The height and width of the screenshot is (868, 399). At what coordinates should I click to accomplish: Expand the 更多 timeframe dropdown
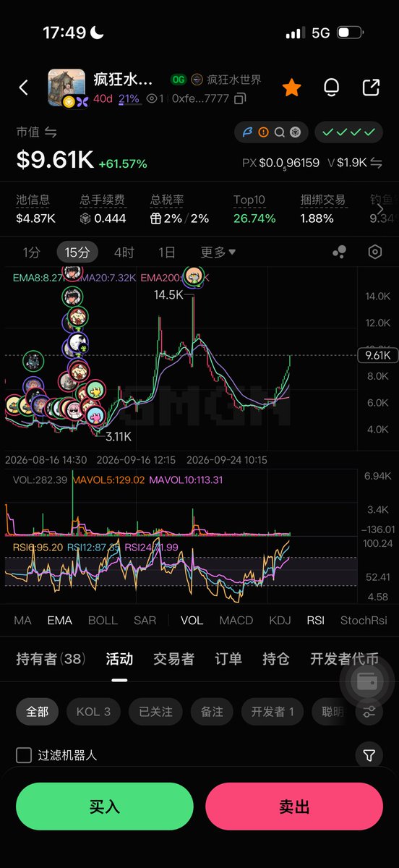pyautogui.click(x=218, y=252)
